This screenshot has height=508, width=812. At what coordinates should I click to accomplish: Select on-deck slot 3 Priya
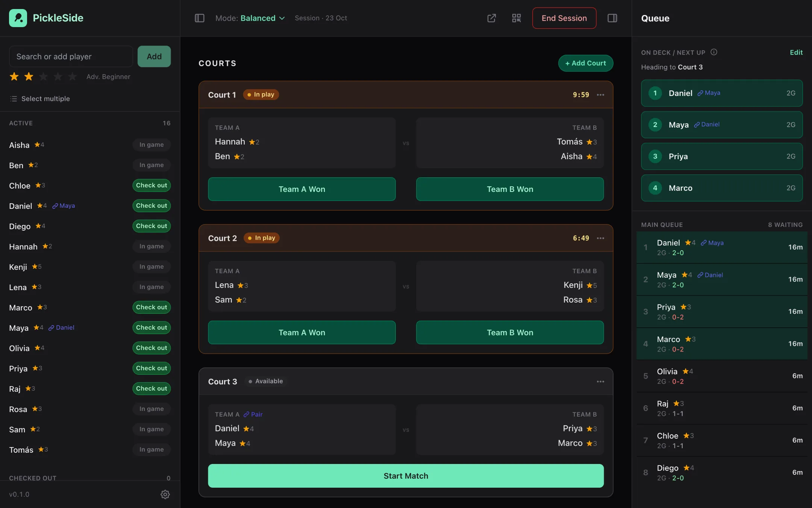[722, 156]
